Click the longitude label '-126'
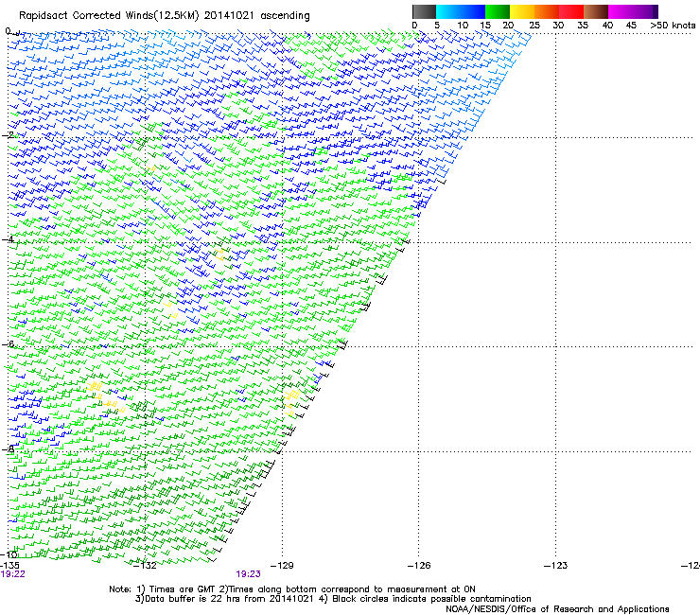This screenshot has width=700, height=615. 419,566
